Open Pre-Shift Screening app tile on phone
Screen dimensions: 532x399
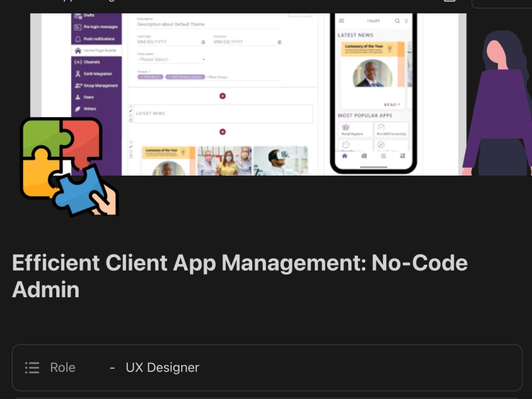click(x=391, y=130)
